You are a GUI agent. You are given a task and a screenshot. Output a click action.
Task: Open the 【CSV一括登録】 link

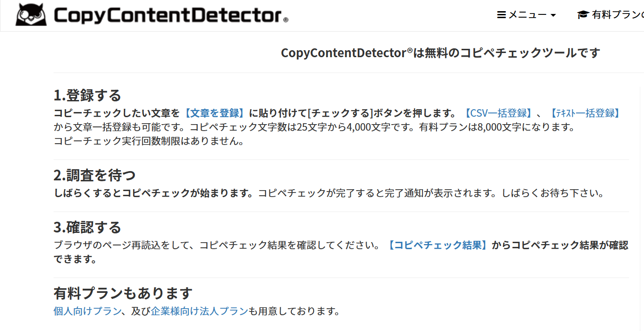pyautogui.click(x=498, y=113)
